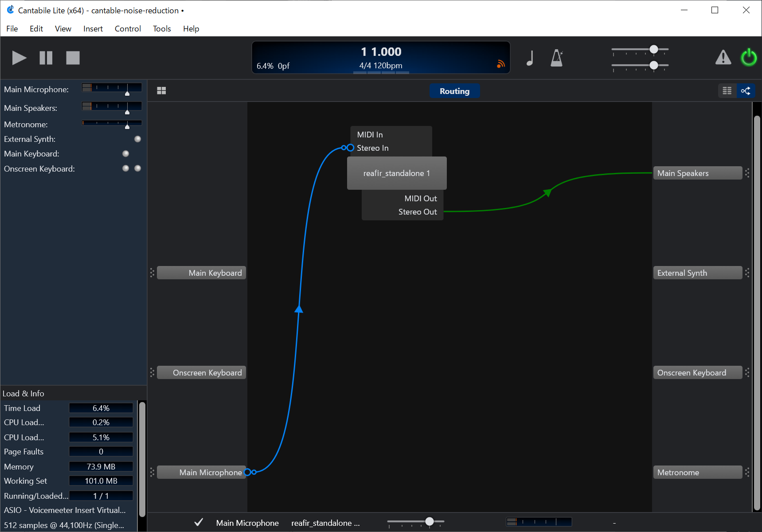Viewport: 762px width, 532px height.
Task: Toggle the metronome icon
Action: [557, 58]
